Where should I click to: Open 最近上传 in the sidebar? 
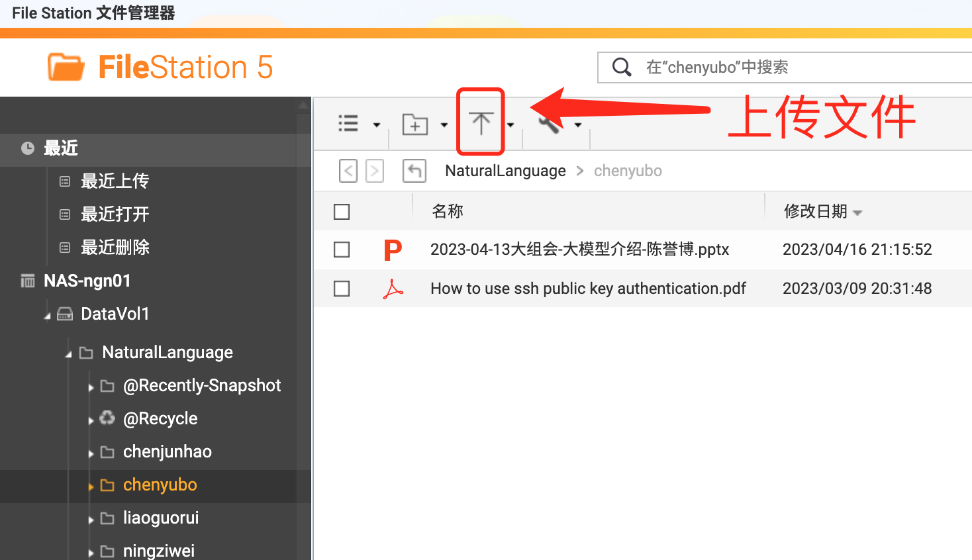tap(115, 181)
